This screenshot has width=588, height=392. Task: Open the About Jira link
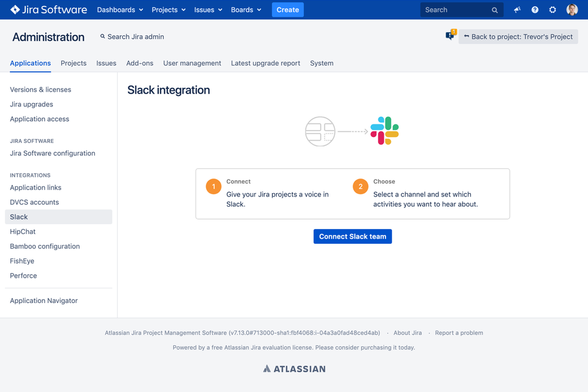(x=407, y=333)
